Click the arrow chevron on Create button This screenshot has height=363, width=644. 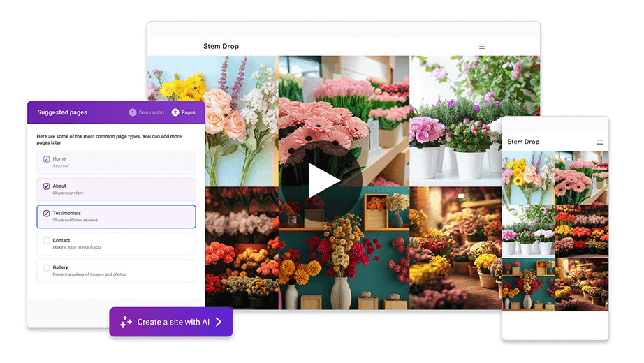(219, 322)
